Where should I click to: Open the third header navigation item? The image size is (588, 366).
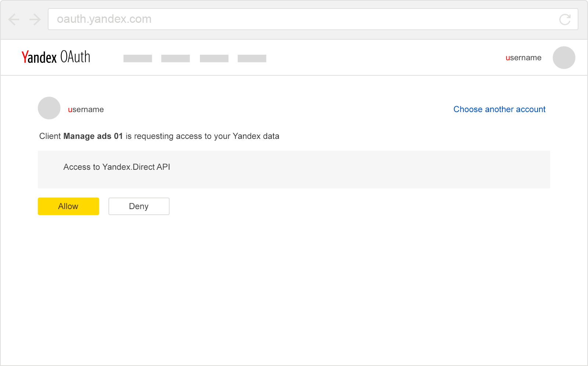(x=214, y=58)
